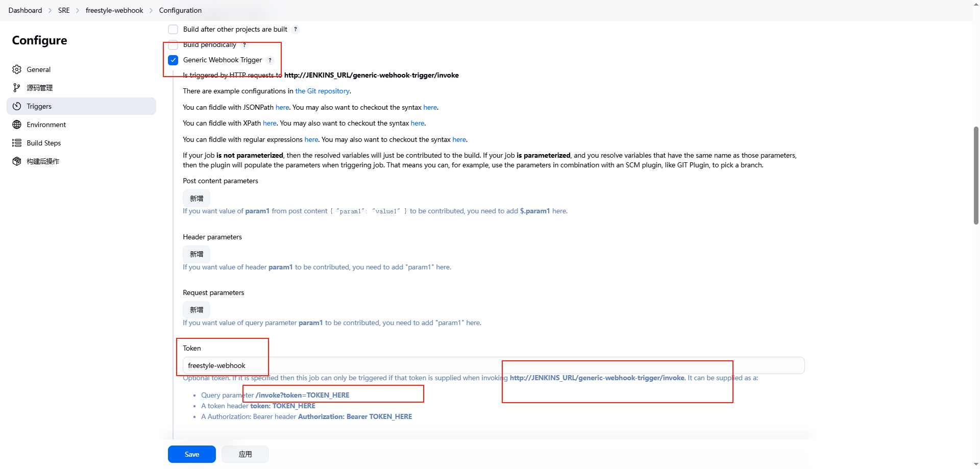Save the job configuration
Screen dimensions: 980x469
pyautogui.click(x=192, y=454)
